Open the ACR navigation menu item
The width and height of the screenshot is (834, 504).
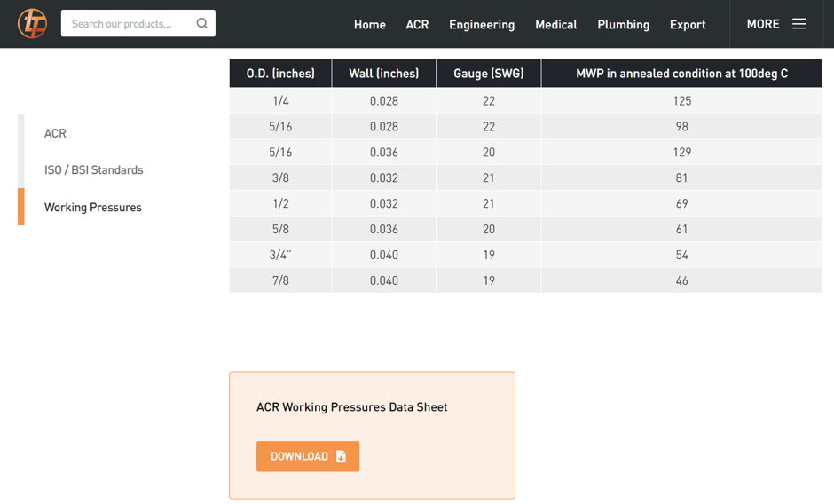417,25
